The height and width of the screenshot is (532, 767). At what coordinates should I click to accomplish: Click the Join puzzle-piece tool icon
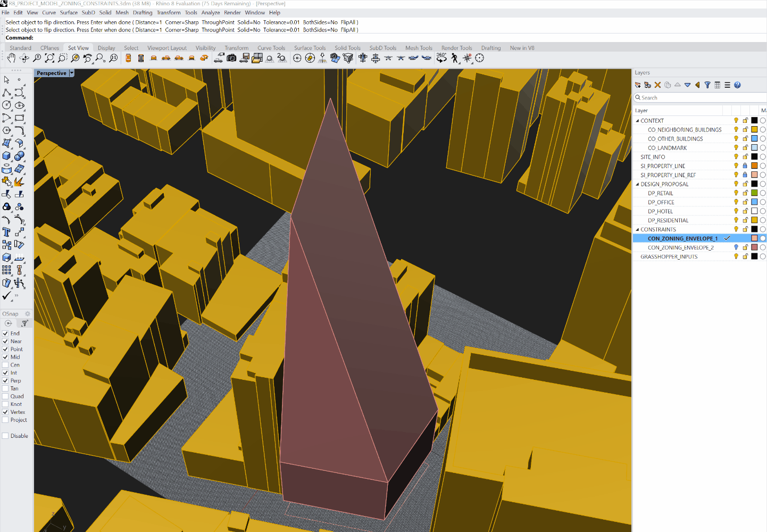7,181
